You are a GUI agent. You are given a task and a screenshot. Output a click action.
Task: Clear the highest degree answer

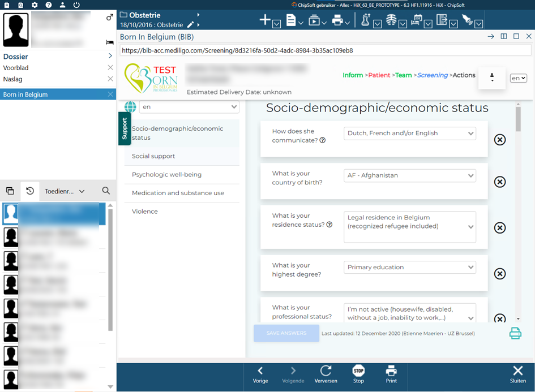pyautogui.click(x=500, y=274)
